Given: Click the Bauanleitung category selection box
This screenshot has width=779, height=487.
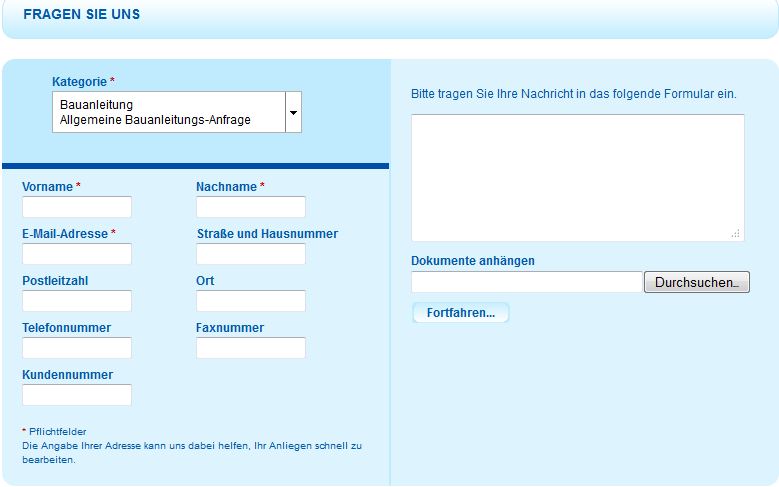Looking at the screenshot, I should (x=168, y=112).
